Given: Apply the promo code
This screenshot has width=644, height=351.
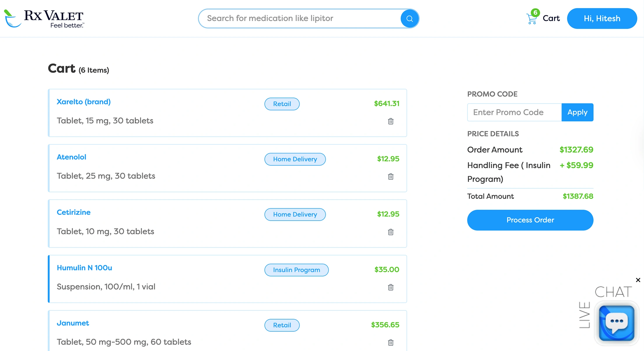Looking at the screenshot, I should 577,112.
